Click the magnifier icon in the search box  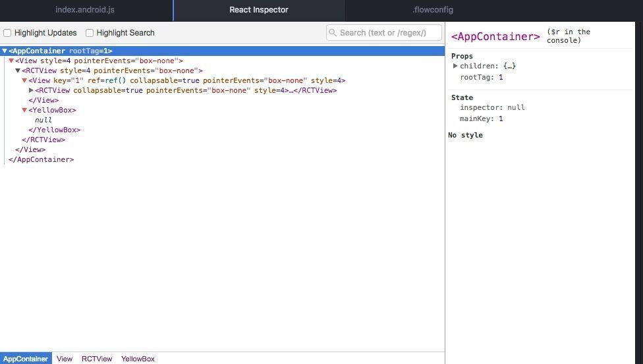pos(333,33)
